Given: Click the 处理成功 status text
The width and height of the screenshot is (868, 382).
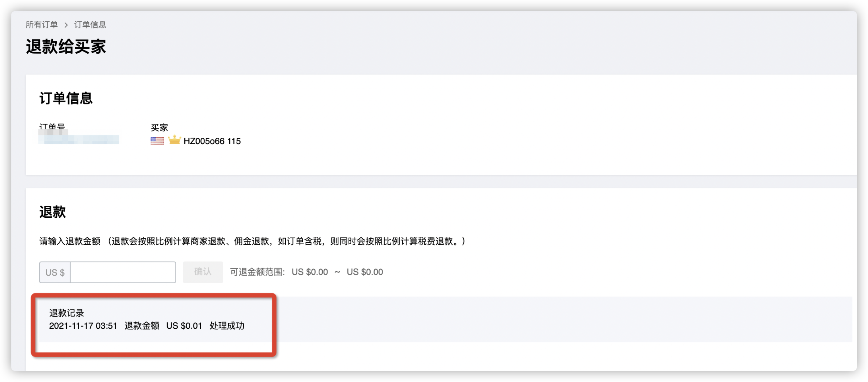Looking at the screenshot, I should (x=227, y=326).
